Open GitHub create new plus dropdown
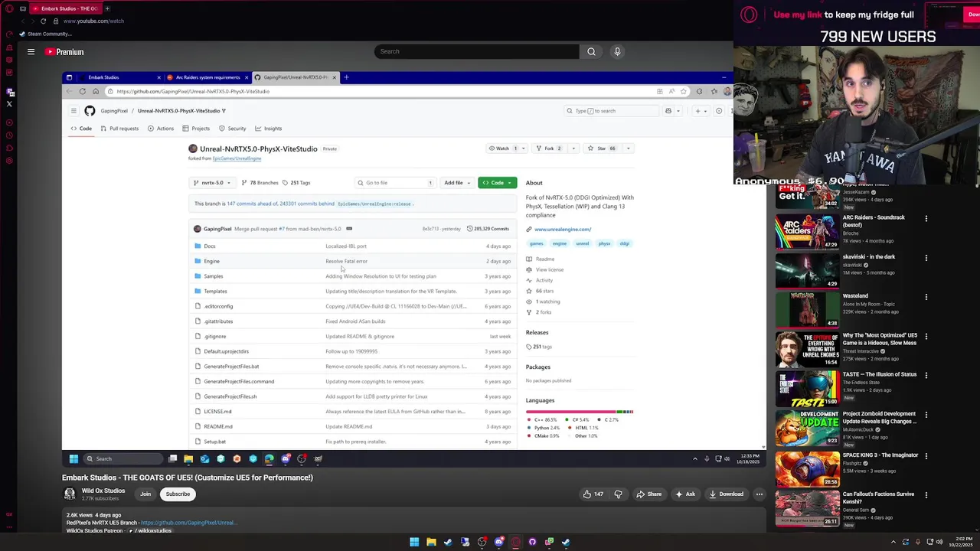Screen dimensions: 980x551 [x=701, y=111]
